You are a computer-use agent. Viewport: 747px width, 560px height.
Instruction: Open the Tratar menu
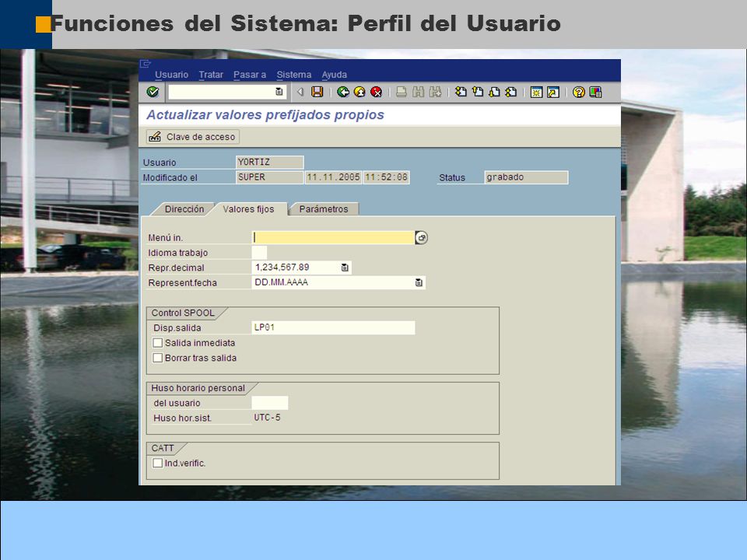[x=211, y=75]
